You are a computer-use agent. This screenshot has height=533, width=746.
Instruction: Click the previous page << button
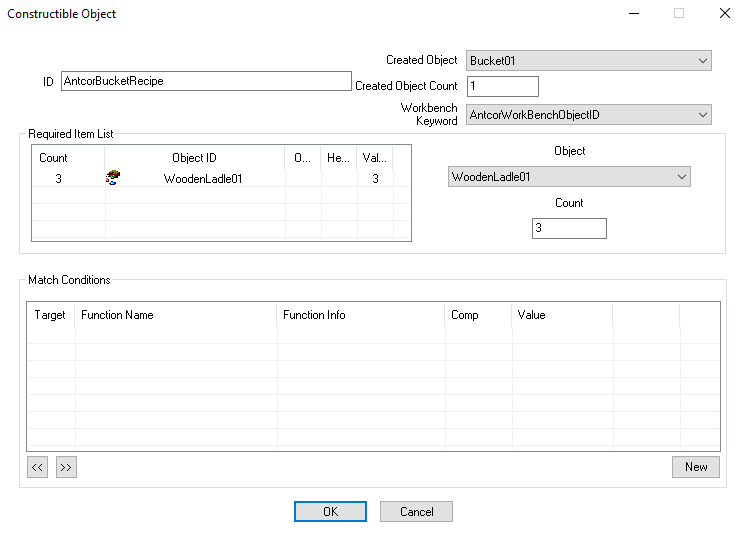37,467
